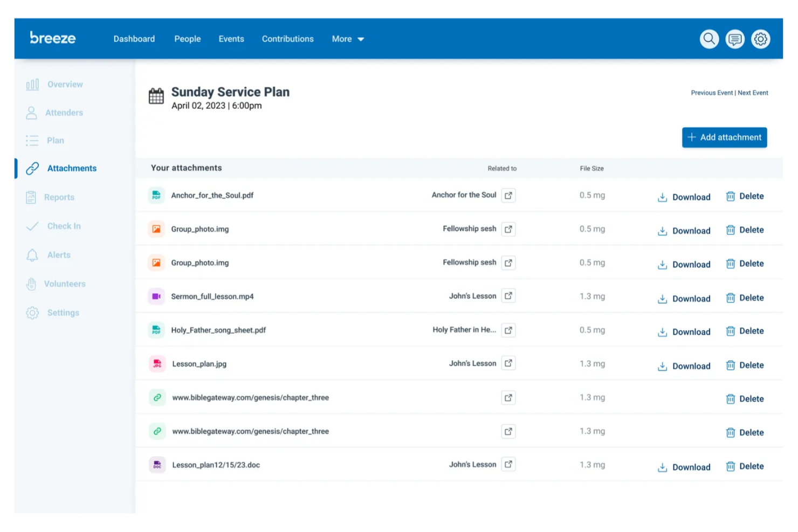Click the Overview bar chart icon
The image size is (798, 532).
tap(32, 84)
